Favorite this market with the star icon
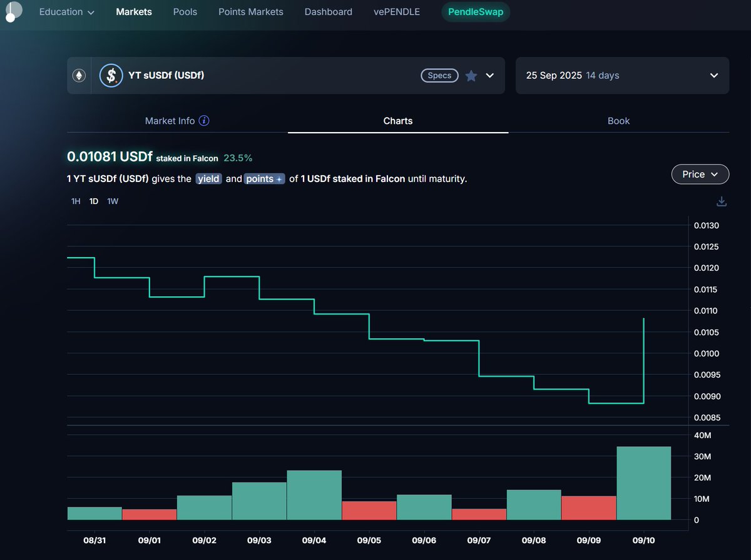This screenshot has width=751, height=560. [x=471, y=76]
